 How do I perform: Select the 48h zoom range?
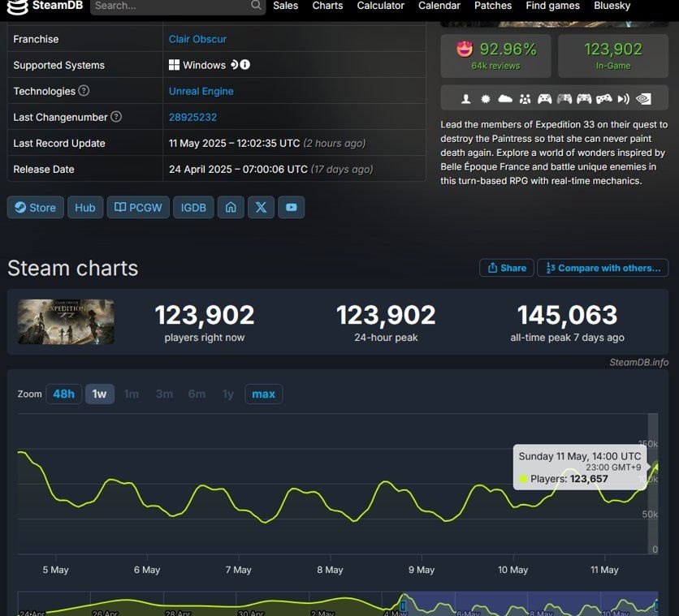click(63, 394)
